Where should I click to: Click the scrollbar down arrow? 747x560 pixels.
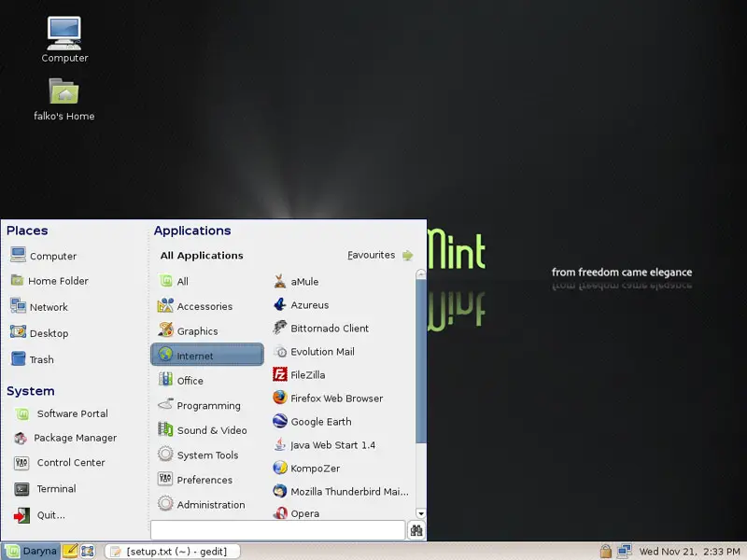click(421, 513)
